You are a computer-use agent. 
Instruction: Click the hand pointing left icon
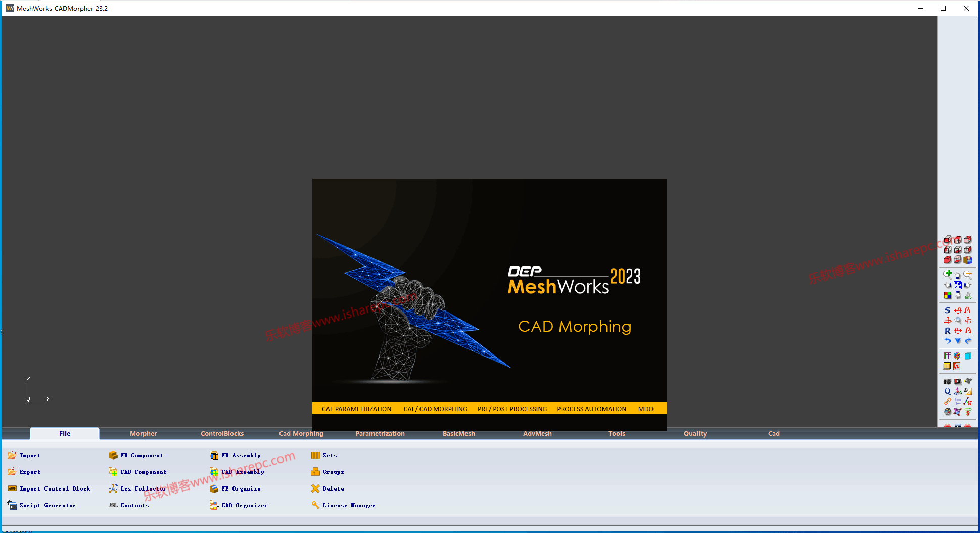tap(948, 285)
